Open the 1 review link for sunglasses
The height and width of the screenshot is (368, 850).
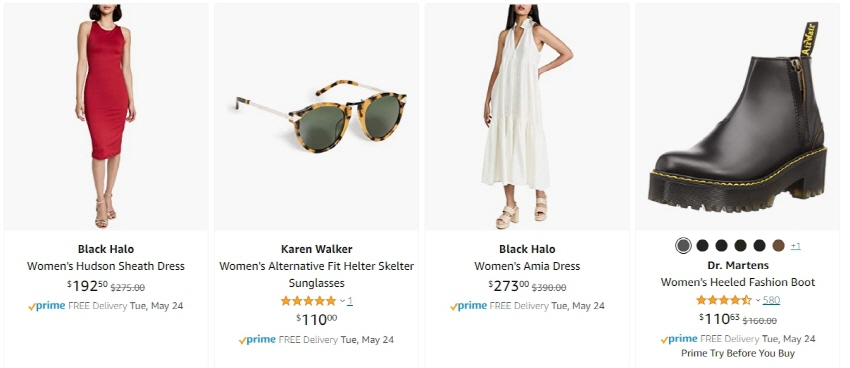click(x=350, y=301)
